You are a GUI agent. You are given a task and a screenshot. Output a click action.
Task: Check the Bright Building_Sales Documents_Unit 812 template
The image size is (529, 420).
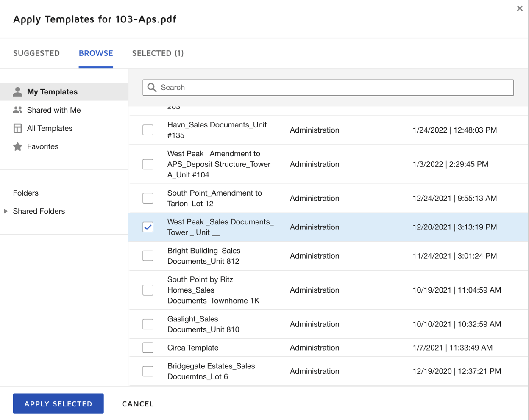point(148,256)
